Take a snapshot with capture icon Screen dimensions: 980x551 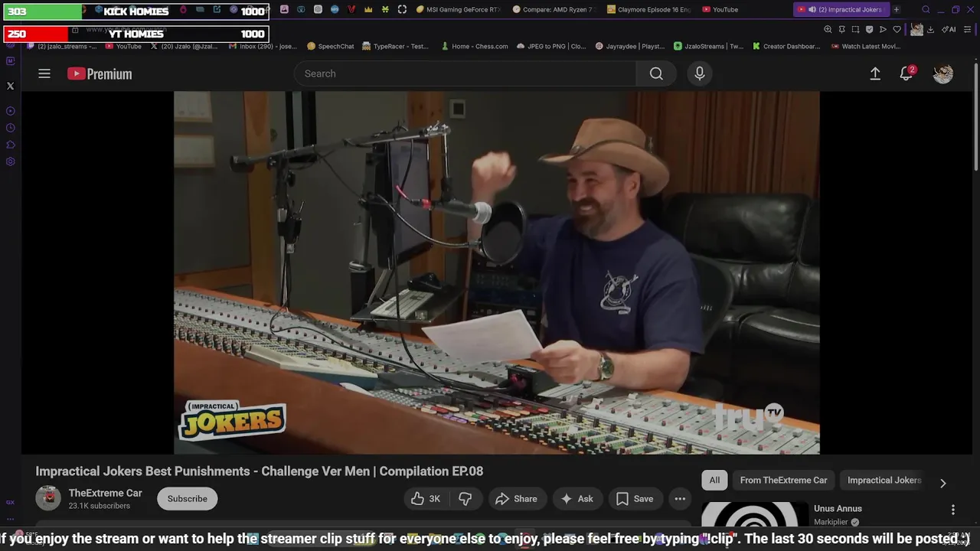[x=855, y=29]
